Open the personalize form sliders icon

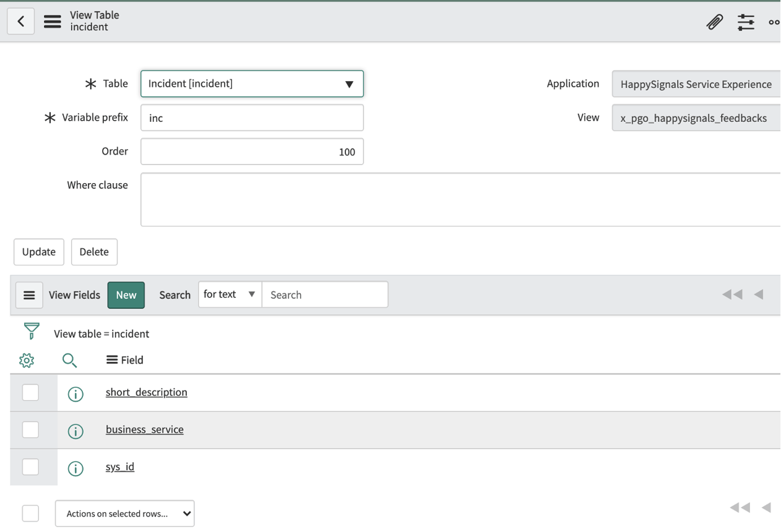click(x=746, y=22)
